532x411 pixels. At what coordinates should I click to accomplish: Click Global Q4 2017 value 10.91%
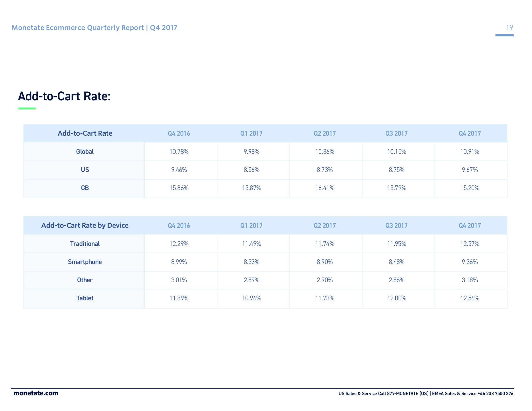[470, 152]
